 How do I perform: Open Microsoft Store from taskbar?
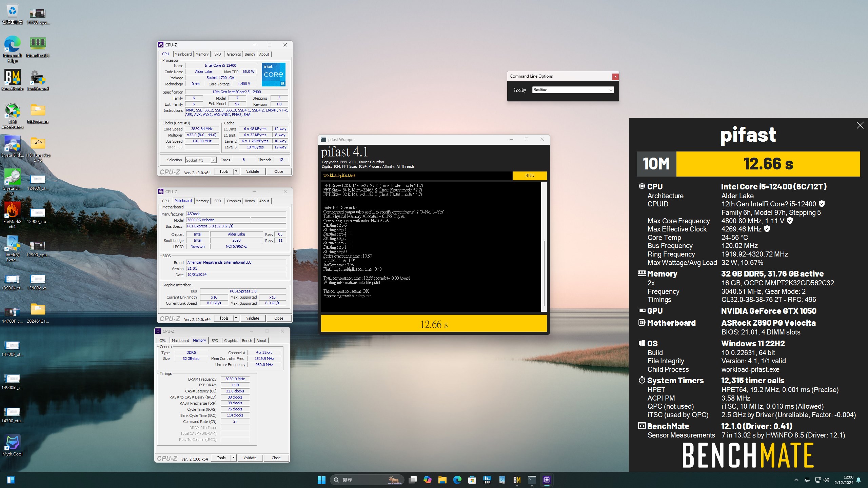click(472, 480)
